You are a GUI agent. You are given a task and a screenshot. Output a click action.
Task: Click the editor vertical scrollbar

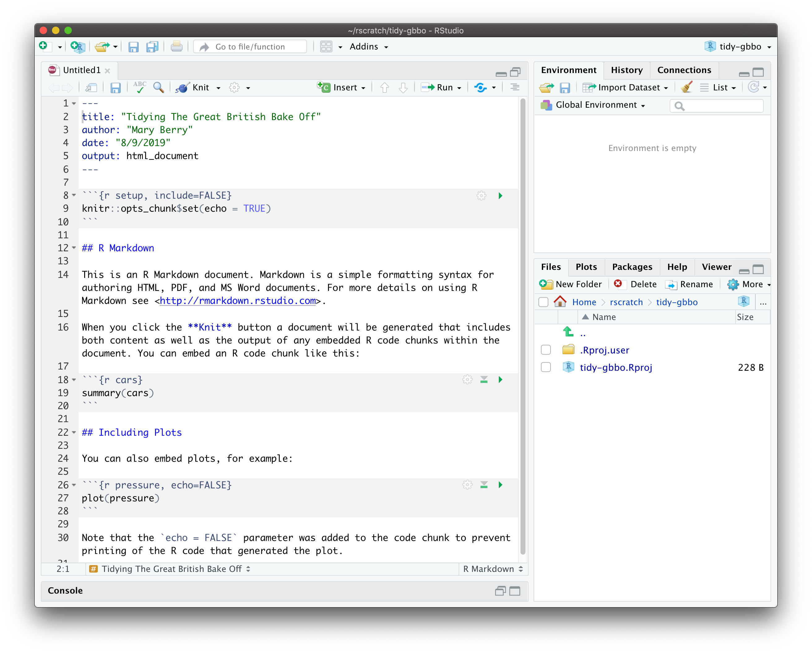522,326
